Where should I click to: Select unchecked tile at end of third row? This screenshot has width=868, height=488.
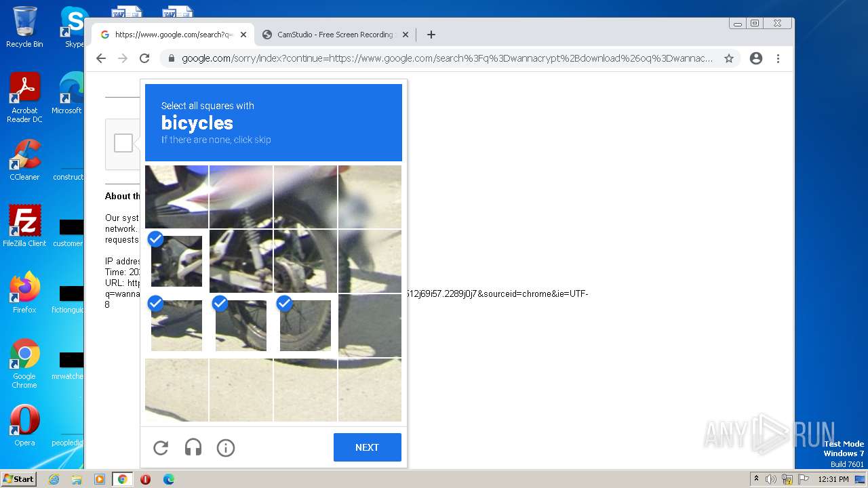tap(370, 325)
